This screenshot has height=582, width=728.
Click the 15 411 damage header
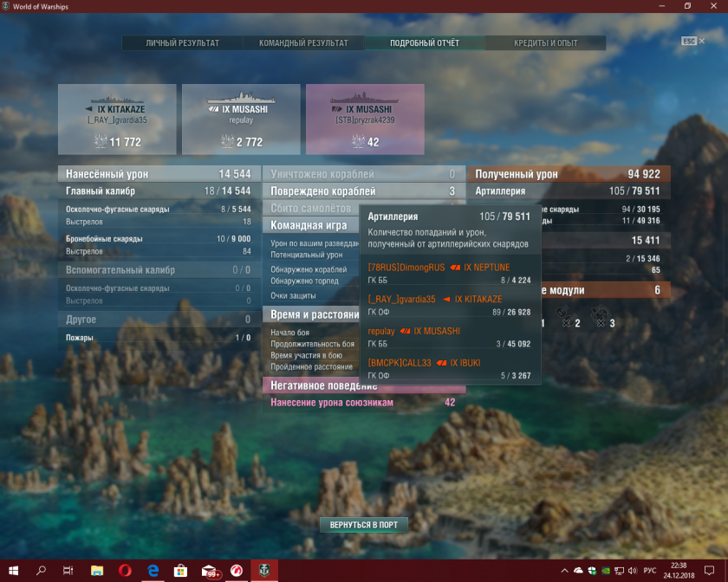(x=606, y=241)
